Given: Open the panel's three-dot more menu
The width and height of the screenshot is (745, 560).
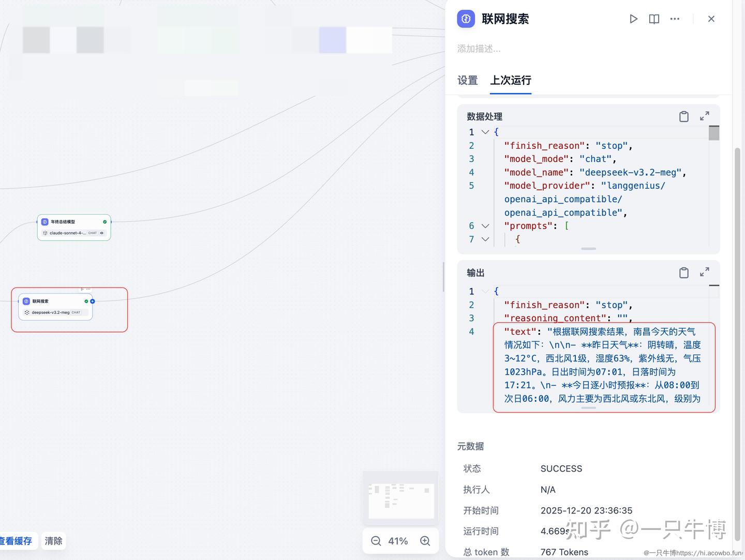Looking at the screenshot, I should click(x=675, y=19).
